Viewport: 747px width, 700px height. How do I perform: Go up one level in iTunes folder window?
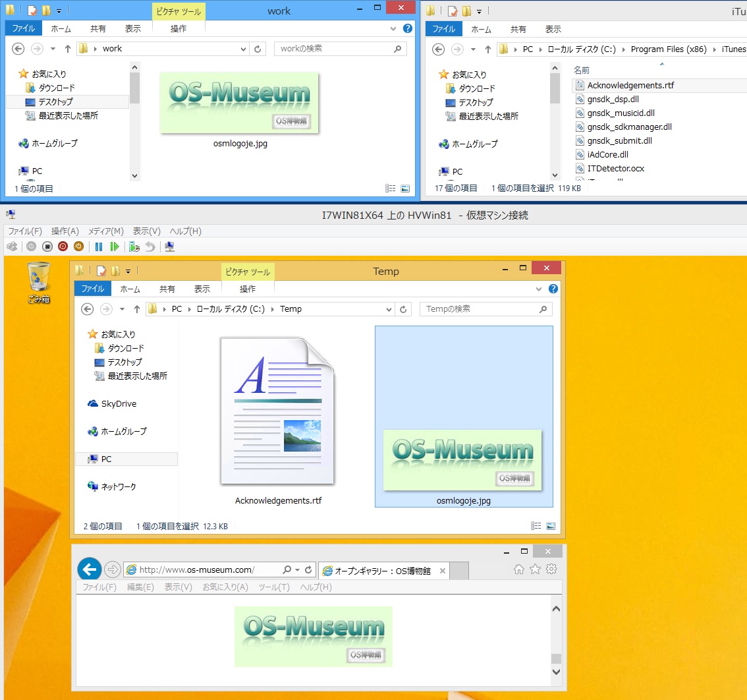pos(488,49)
